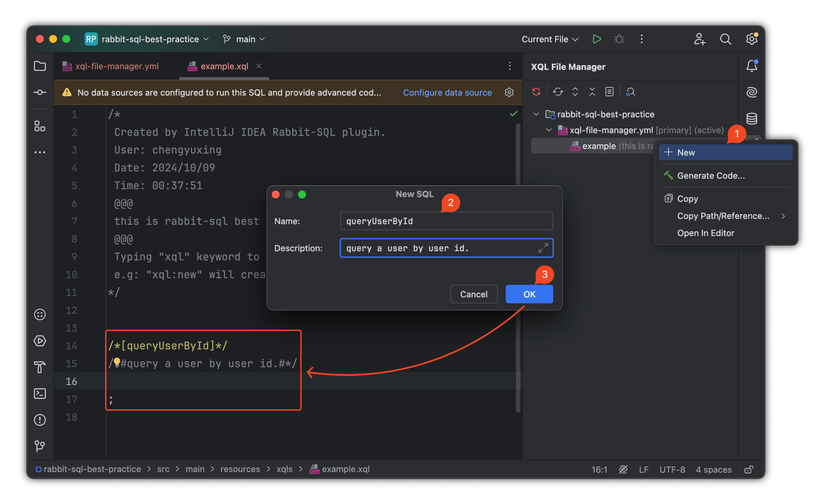Open the AI Assistant spiral icon
Viewport: 827px width, 504px height.
pyautogui.click(x=752, y=92)
